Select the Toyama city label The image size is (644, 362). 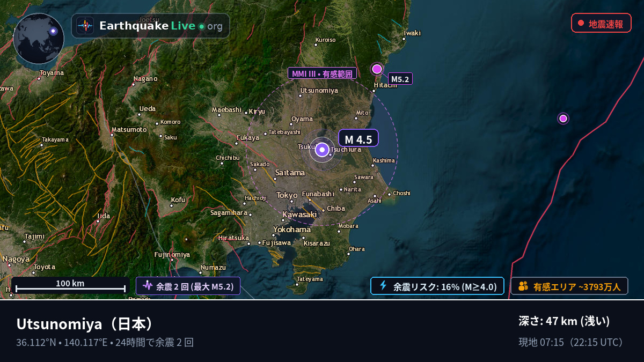[52, 73]
